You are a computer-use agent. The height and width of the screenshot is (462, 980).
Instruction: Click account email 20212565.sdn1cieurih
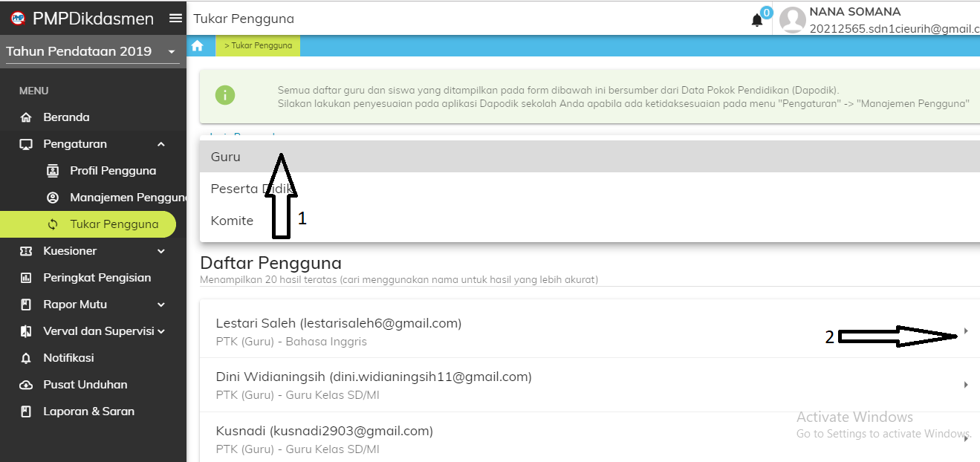coord(895,29)
